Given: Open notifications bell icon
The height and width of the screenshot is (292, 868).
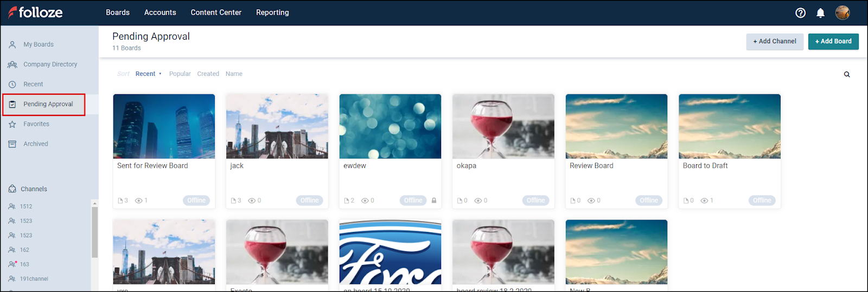Looking at the screenshot, I should 820,13.
